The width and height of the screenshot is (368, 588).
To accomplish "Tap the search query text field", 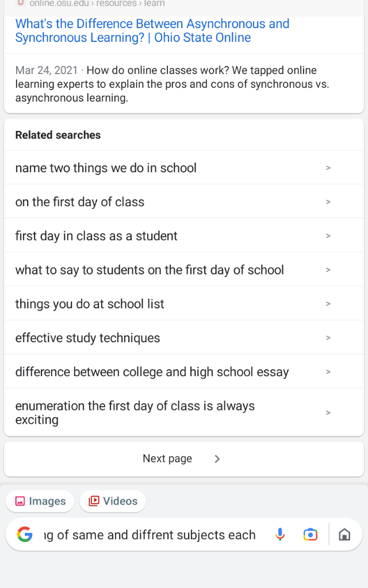I will tap(149, 535).
